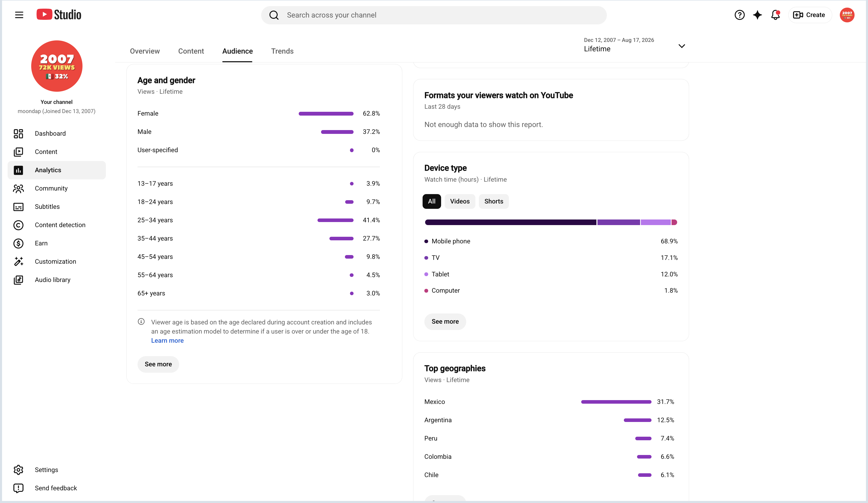Click Send feedback in the sidebar
868x503 pixels.
[x=57, y=488]
